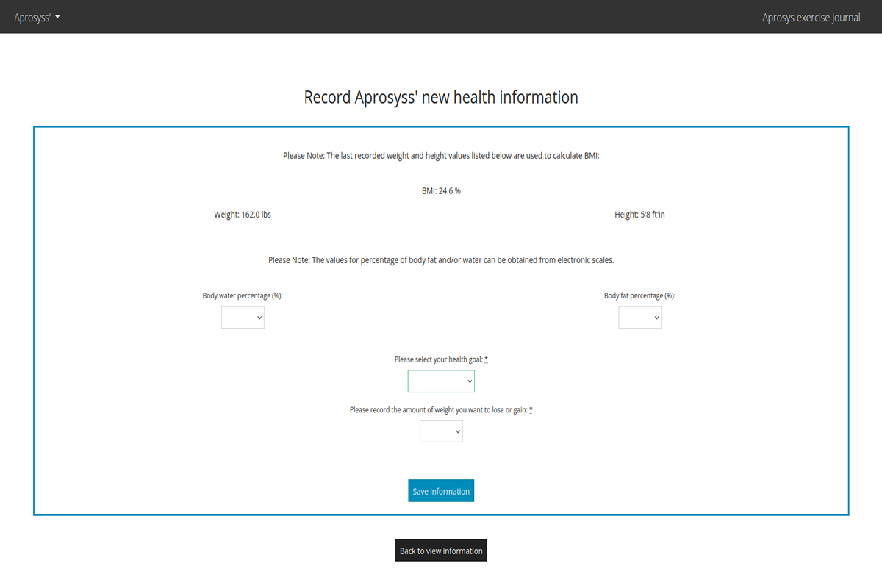
Task: Expand the Body fat percentage dropdown
Action: (x=639, y=318)
